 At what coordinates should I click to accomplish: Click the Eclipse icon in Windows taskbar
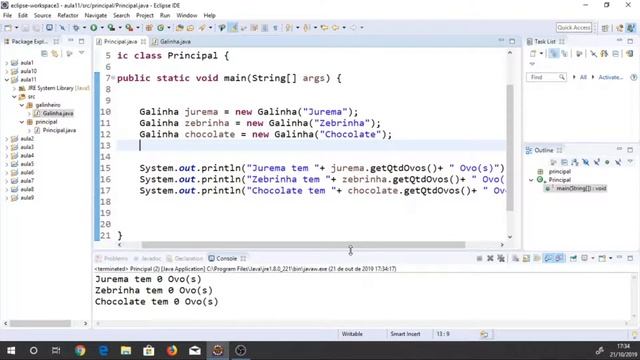[218, 350]
